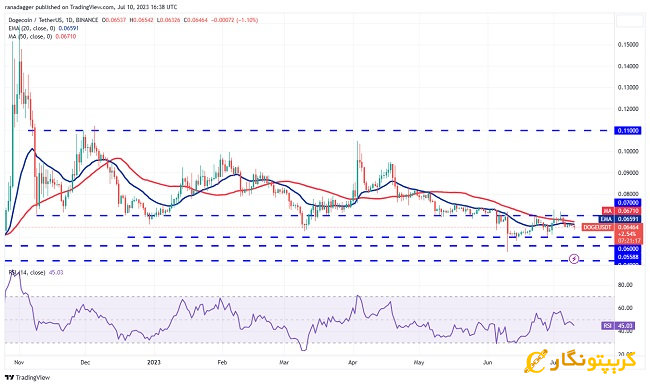Select the Apr marker on time axis
The width and height of the screenshot is (650, 386).
pos(353,362)
